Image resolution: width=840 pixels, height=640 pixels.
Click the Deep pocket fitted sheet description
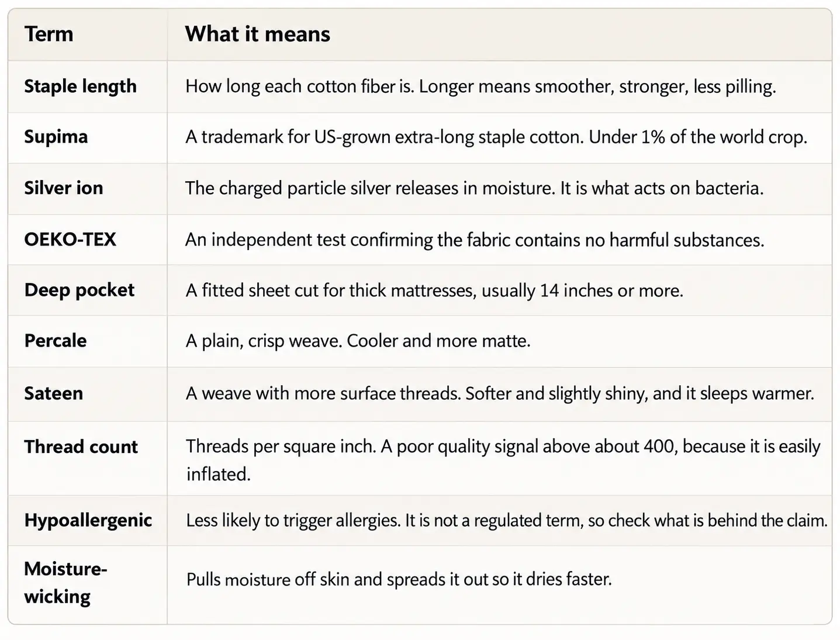tap(434, 290)
